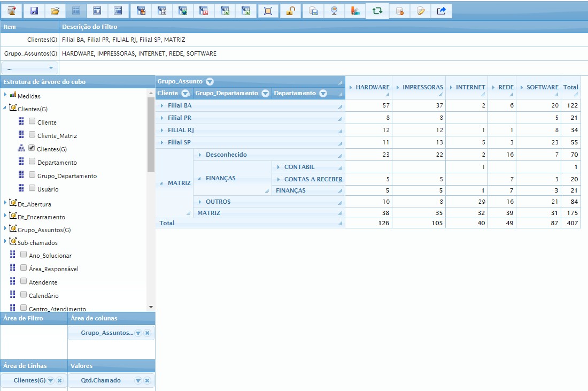Viewport: 588px width, 391px height.
Task: Check the Ano_Solucionar checkbox
Action: click(x=24, y=255)
